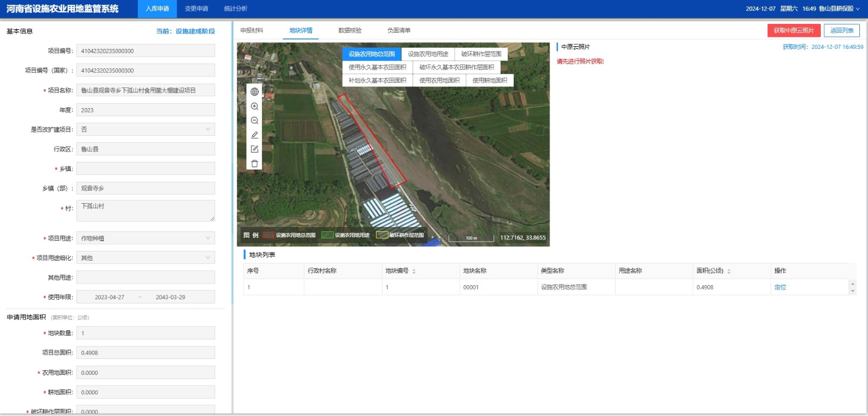Click the 项目总面积 field showing 0.4908
Screen dimensions: 868x416
tap(145, 352)
